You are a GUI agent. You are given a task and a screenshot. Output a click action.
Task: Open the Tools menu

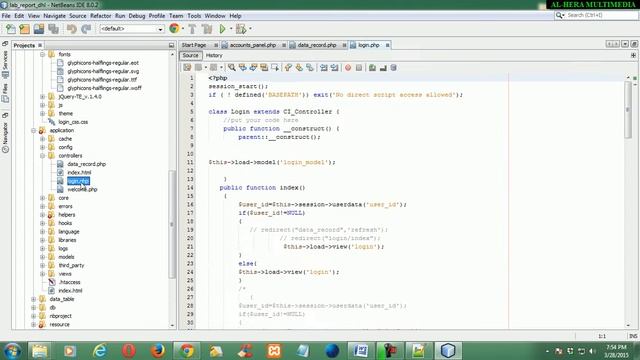click(x=194, y=16)
